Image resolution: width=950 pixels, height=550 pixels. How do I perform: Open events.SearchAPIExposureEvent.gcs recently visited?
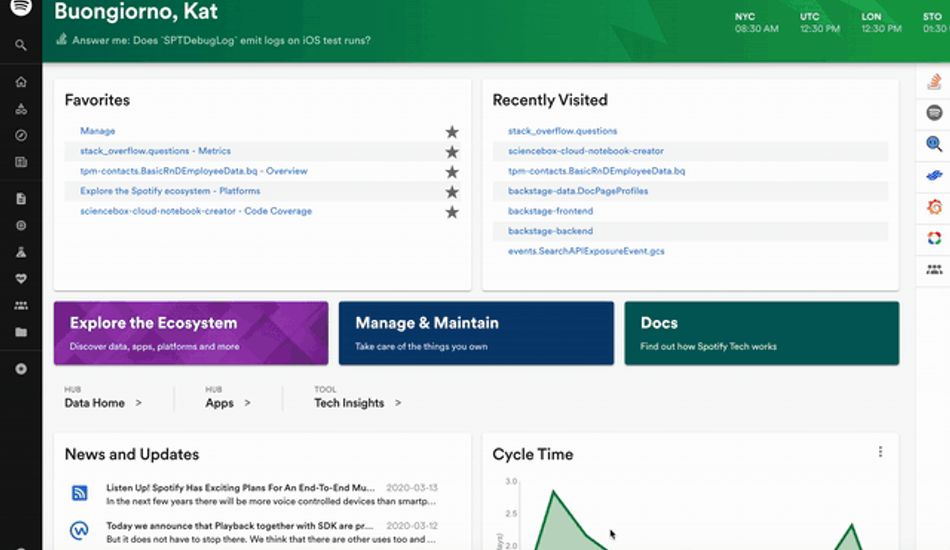pos(586,251)
